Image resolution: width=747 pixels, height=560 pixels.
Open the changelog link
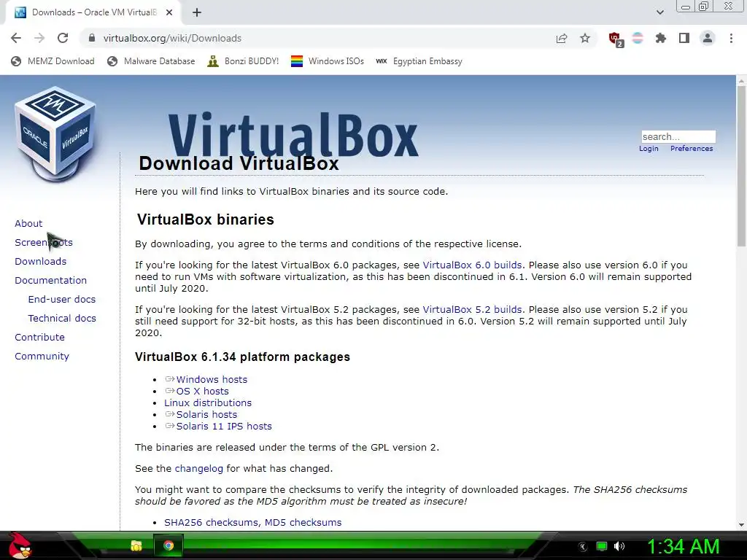(x=198, y=469)
